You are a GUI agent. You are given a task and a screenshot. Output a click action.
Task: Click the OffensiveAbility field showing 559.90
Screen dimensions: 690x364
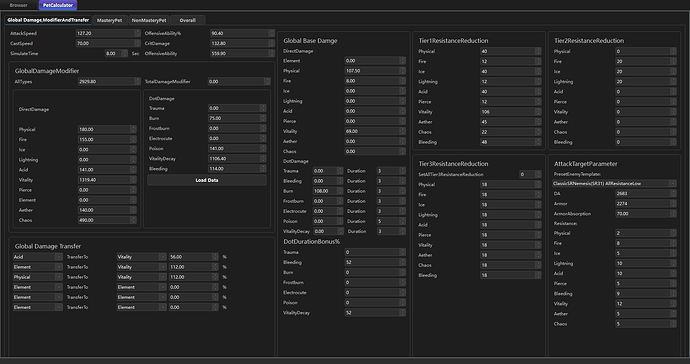click(x=242, y=54)
